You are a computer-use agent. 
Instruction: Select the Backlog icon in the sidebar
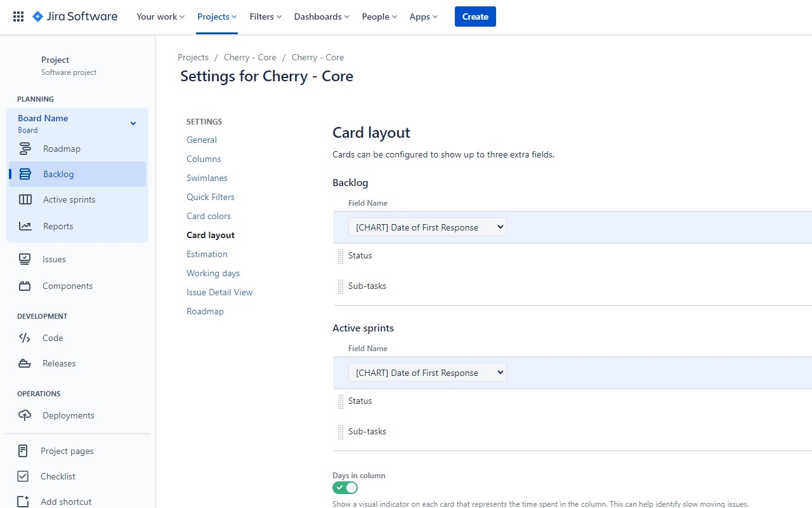tap(24, 173)
